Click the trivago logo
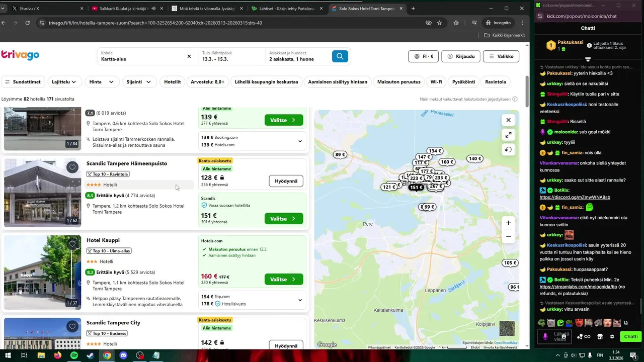Viewport: 644px width, 362px height. click(x=20, y=55)
